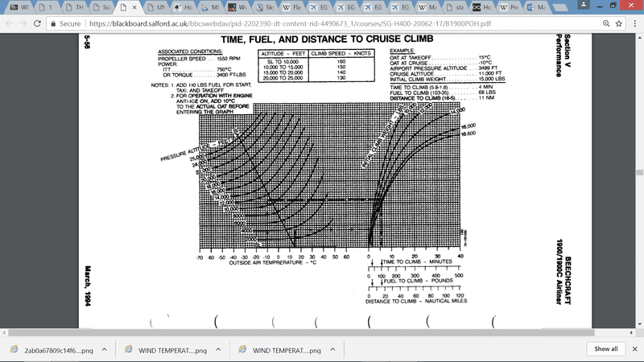The image size is (644, 362).
Task: Click the browser back arrow
Action: [x=8, y=24]
